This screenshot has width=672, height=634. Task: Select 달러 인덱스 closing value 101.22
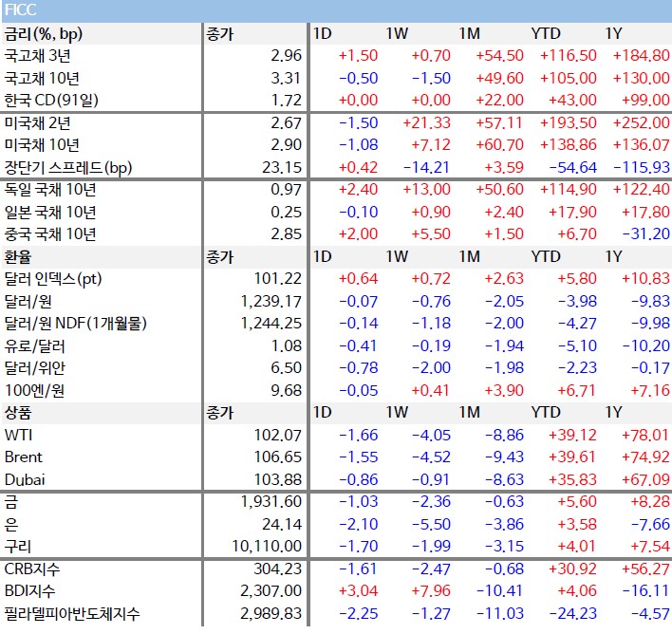(278, 279)
